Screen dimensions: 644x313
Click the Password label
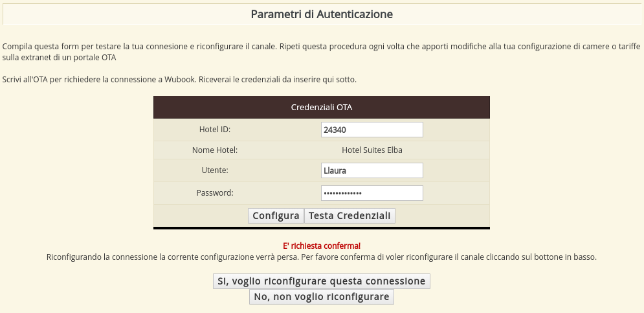[x=215, y=192]
